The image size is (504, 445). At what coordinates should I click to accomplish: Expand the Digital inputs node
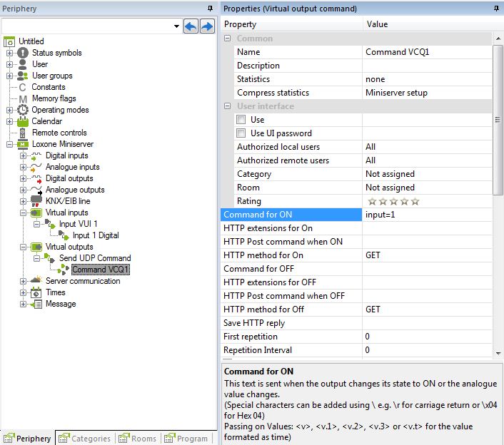coord(23,156)
